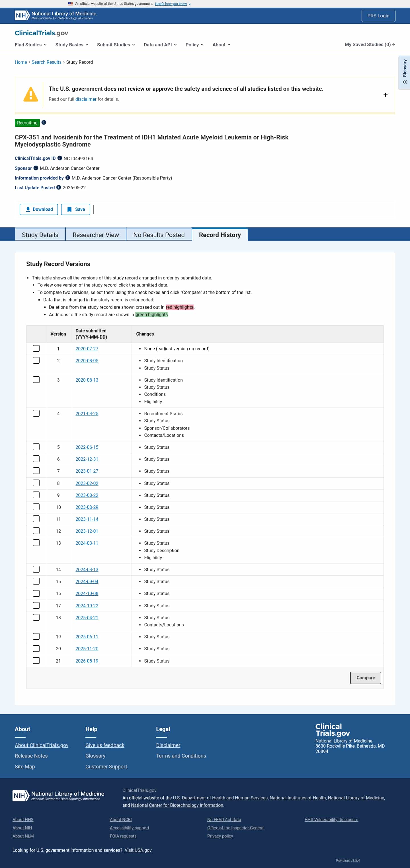Open the Researcher View tab
Image resolution: width=410 pixels, height=868 pixels.
96,235
